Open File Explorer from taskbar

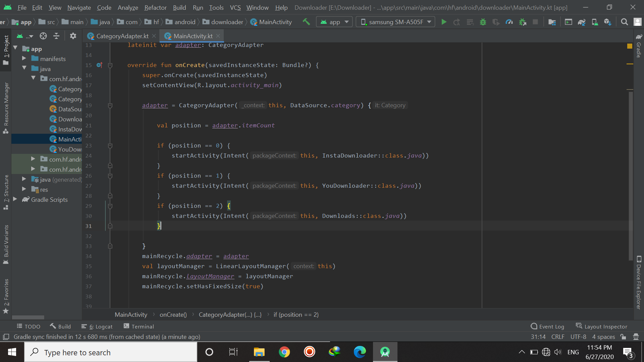[x=259, y=352]
